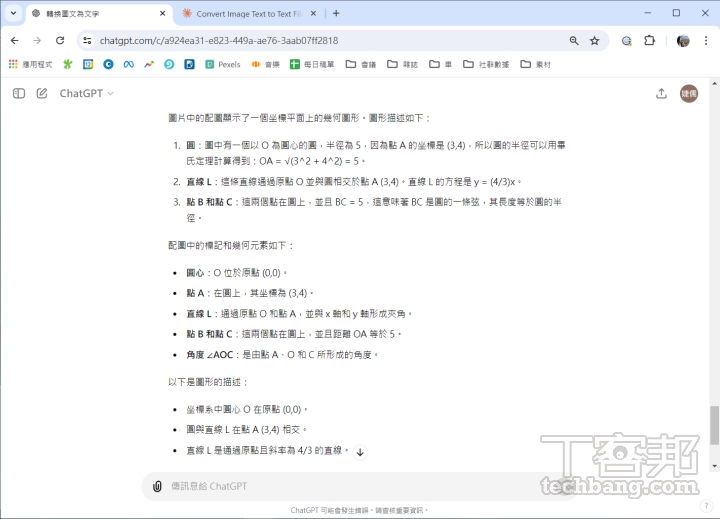Open the colorful trend-line bookmark
Viewport: 720px width, 519px height.
tap(149, 64)
